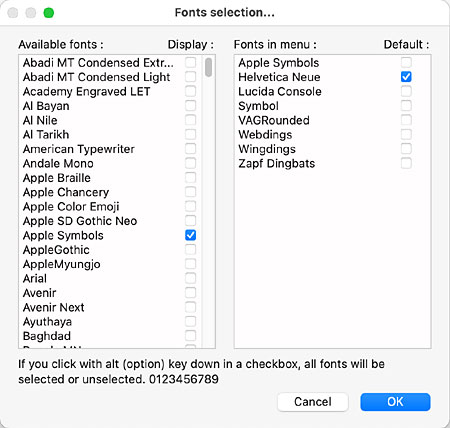Select Ayuthaya font row

click(47, 322)
